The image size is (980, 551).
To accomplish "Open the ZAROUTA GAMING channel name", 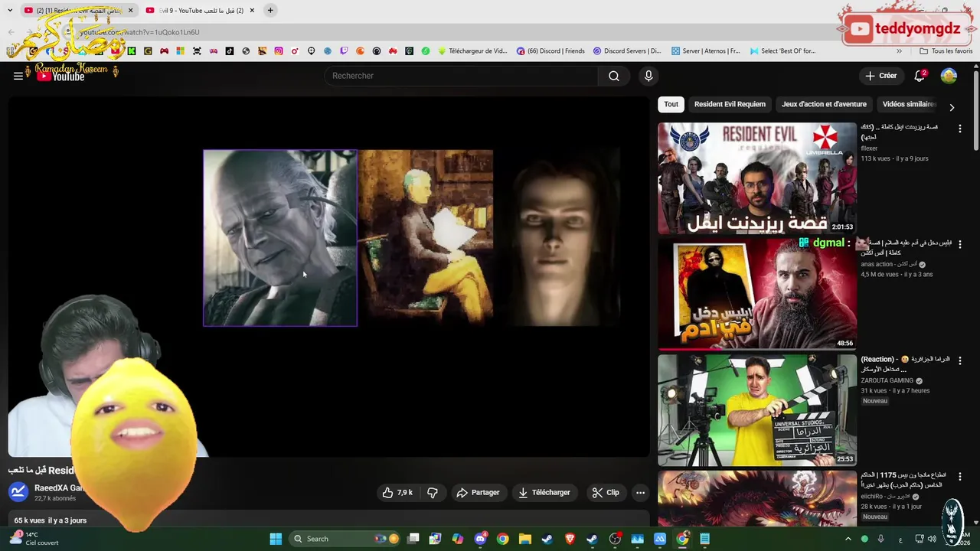I will 887,380.
